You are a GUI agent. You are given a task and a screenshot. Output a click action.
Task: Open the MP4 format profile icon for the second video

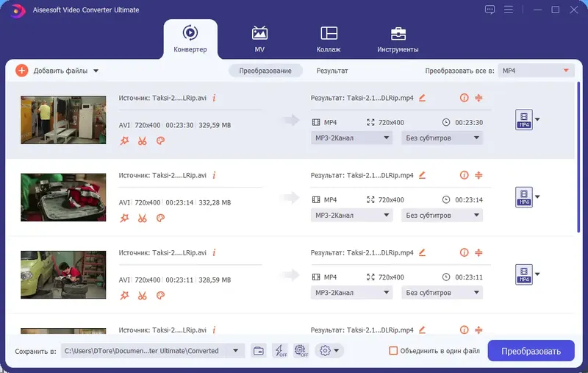[x=524, y=197]
